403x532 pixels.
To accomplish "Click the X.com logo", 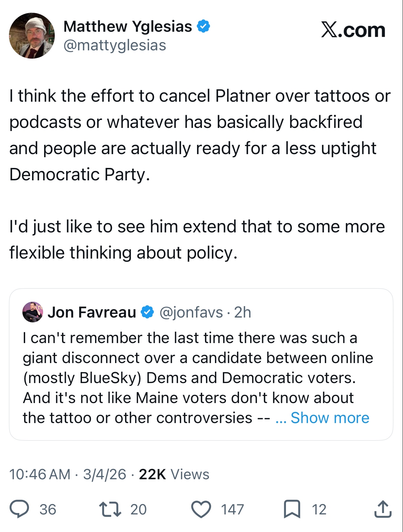I will coord(353,30).
